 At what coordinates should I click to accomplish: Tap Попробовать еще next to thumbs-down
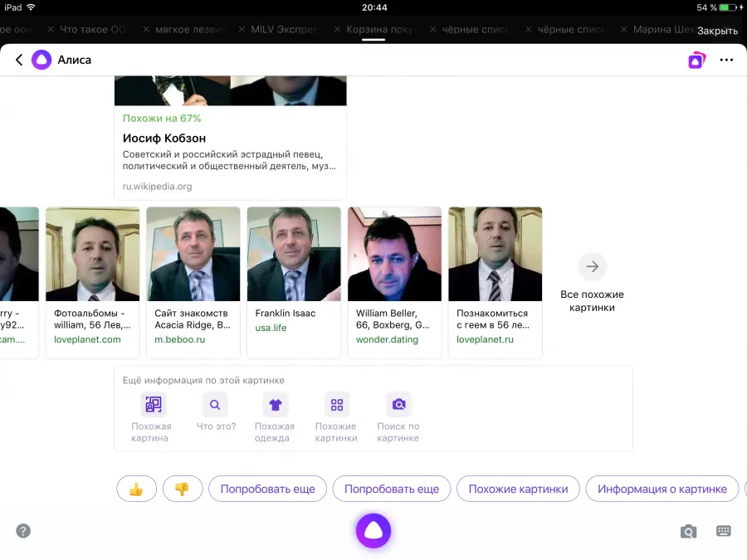268,489
